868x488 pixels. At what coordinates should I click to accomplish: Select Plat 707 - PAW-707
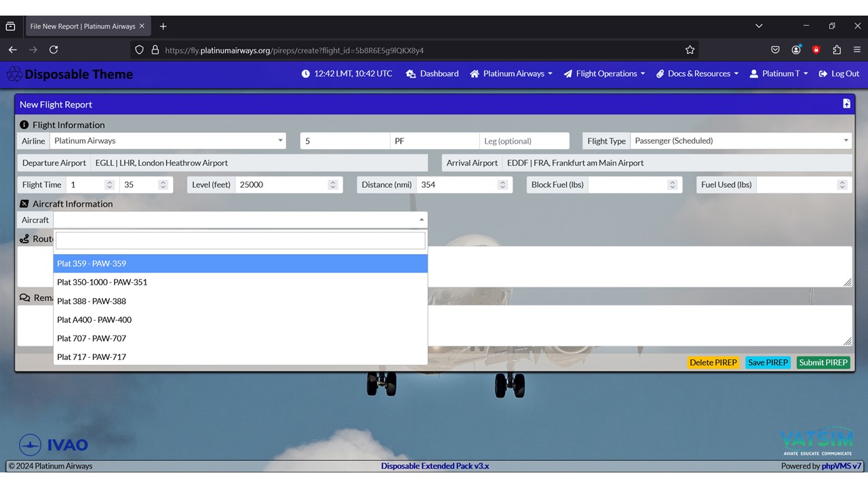pyautogui.click(x=240, y=338)
